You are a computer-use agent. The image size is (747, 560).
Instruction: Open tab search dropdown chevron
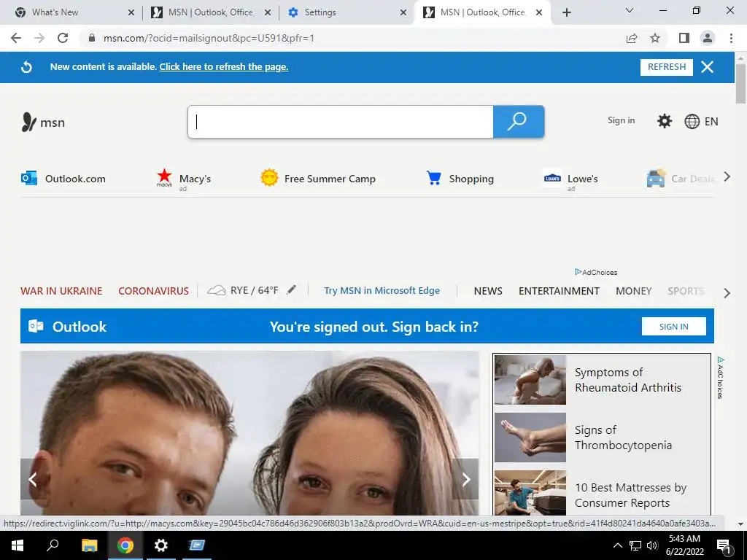coord(630,10)
